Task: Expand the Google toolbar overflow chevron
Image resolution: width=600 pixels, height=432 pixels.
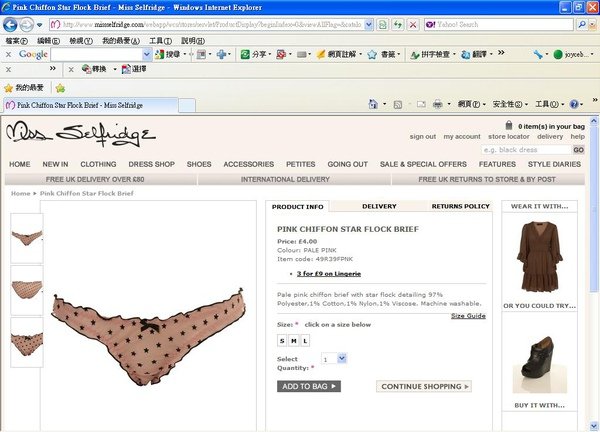Action: (501, 53)
